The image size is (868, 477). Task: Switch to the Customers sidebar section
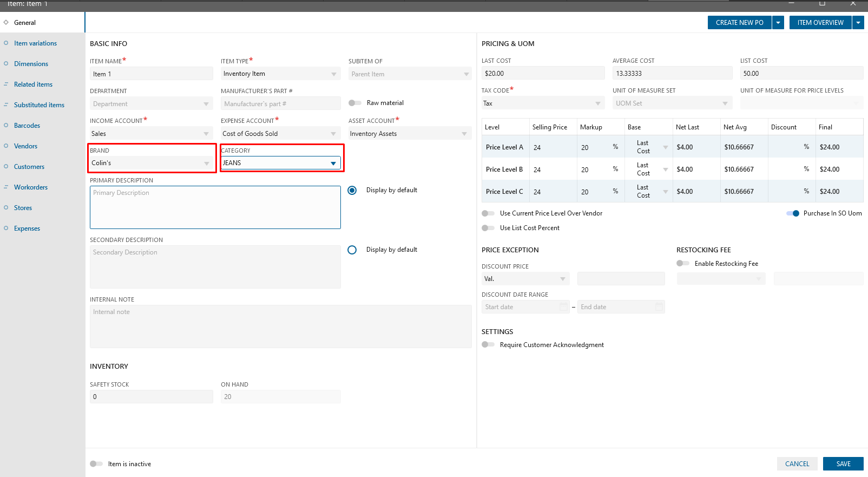(29, 167)
